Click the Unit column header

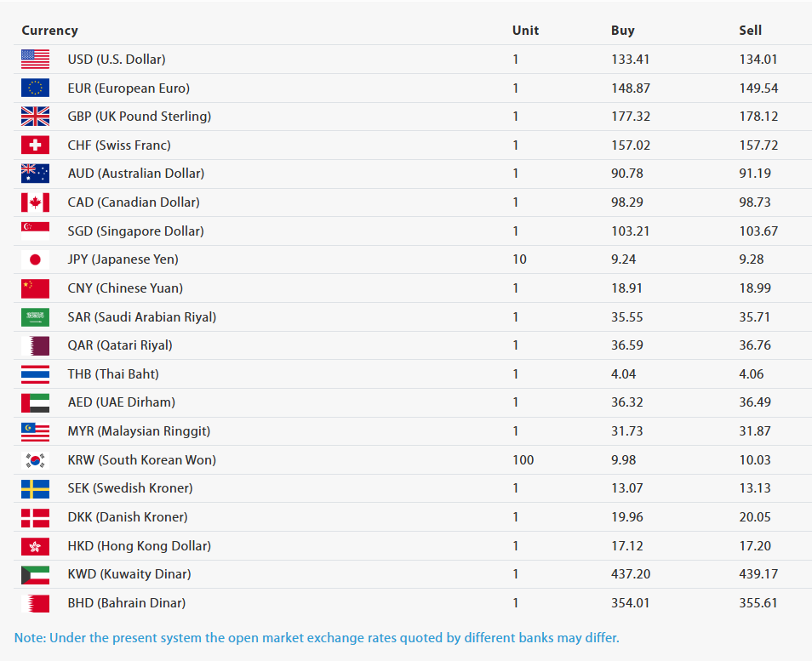[x=526, y=31]
